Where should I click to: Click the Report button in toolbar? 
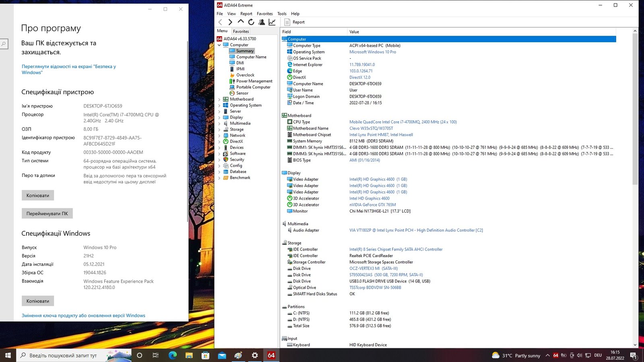[x=295, y=22]
